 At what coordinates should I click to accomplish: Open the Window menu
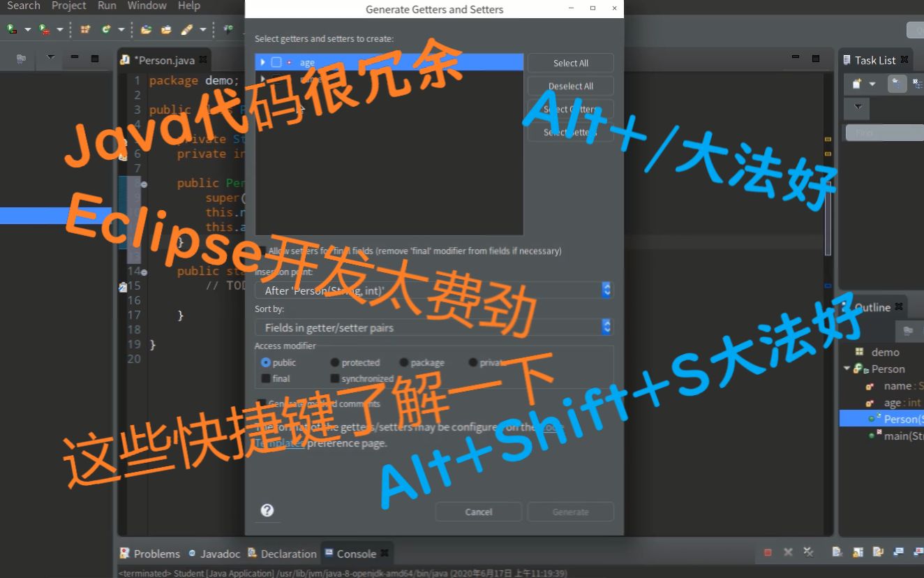coord(147,6)
